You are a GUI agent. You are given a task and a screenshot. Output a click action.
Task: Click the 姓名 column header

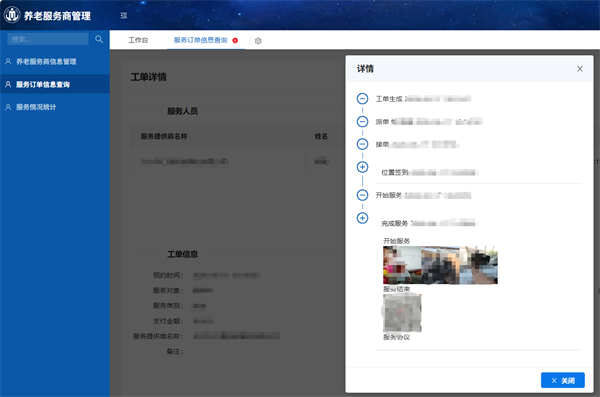pos(321,136)
